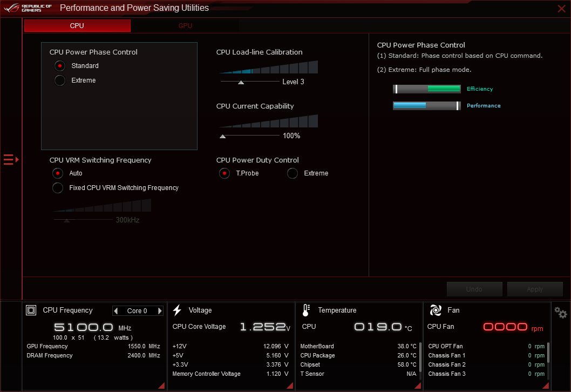Close the Performance and Power Saving window

coord(561,9)
